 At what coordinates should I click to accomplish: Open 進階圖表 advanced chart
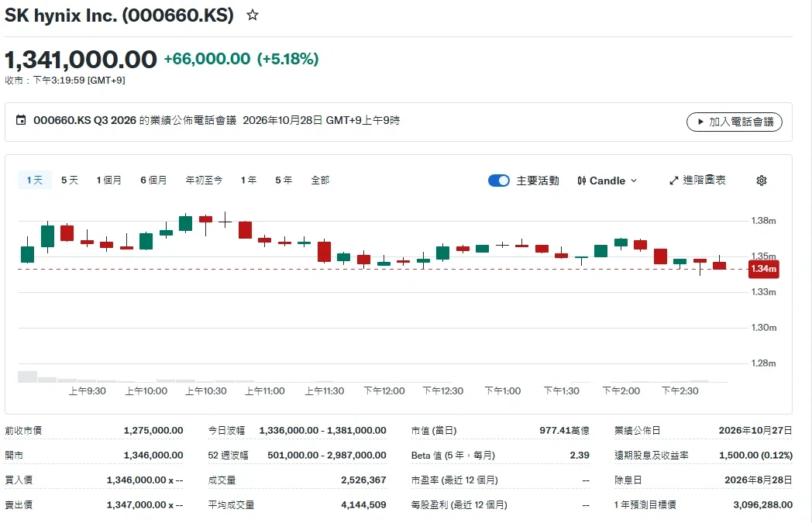click(697, 181)
